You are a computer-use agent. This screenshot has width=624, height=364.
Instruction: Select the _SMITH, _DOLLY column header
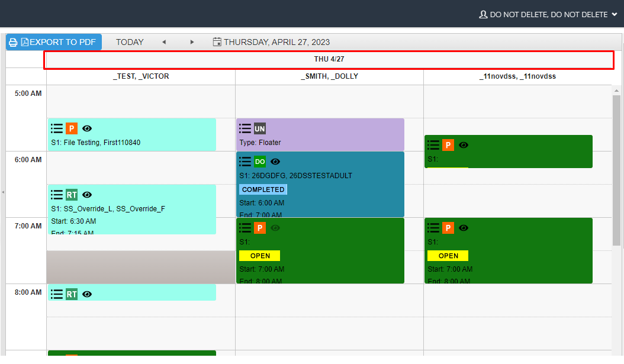[329, 76]
